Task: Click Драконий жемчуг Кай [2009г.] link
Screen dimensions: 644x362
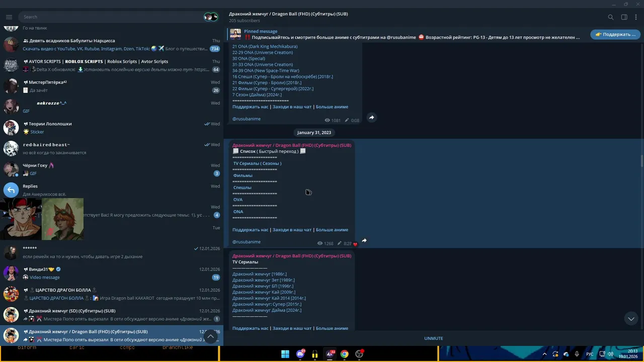Action: 264,292
